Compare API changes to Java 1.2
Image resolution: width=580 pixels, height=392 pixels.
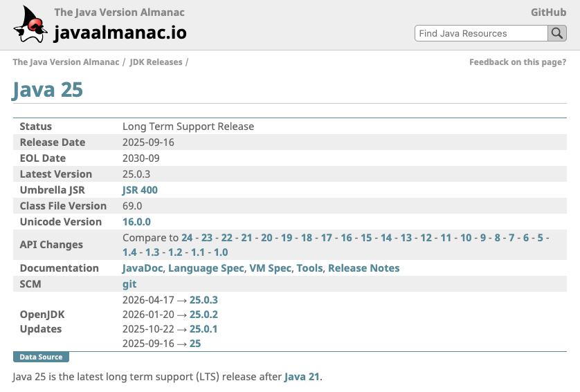175,252
